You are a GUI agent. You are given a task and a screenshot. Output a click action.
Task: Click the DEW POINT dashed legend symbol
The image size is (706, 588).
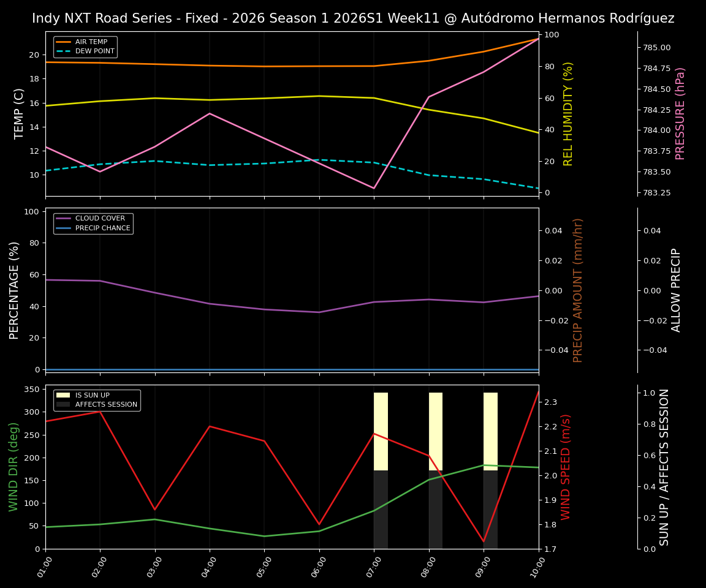click(63, 51)
